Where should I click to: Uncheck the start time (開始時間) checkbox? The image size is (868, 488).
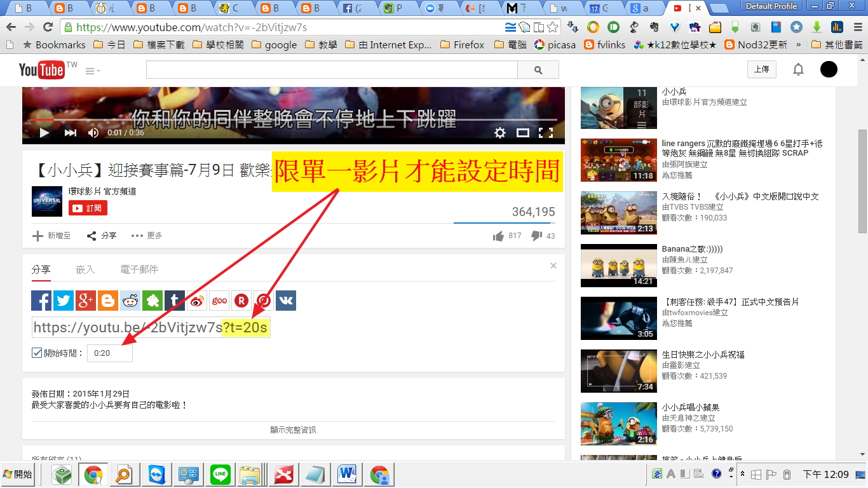click(37, 353)
